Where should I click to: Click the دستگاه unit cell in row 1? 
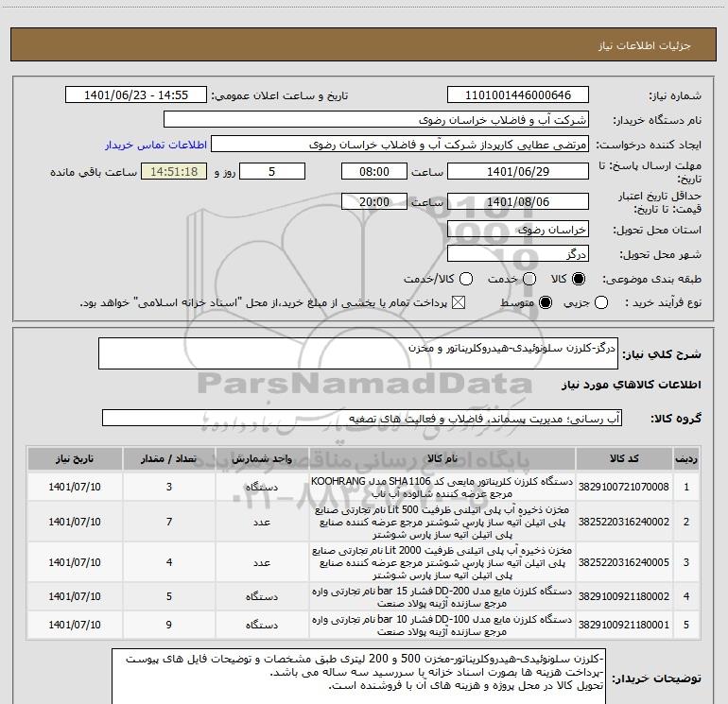[262, 487]
